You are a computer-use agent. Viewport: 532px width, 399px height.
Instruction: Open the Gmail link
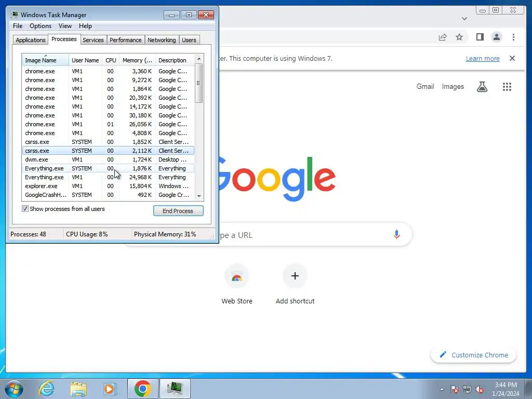[x=425, y=87]
